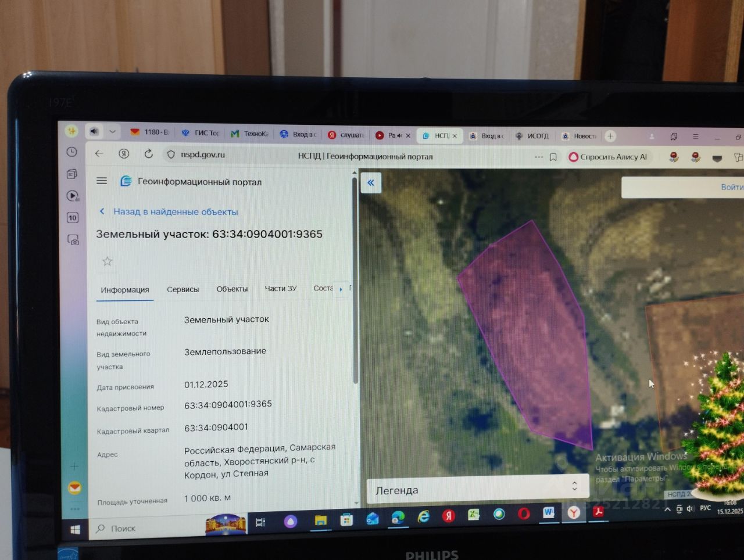Switch to the Части ЗУ tab
The width and height of the screenshot is (744, 560).
281,288
